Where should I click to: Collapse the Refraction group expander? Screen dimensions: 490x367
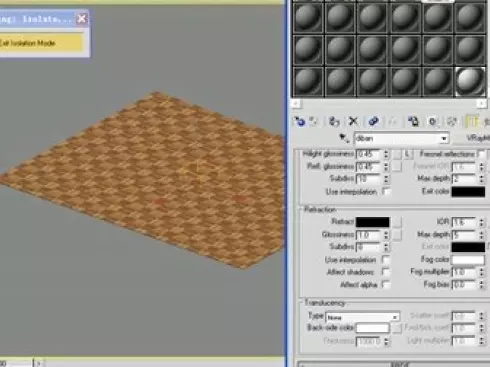[301, 209]
